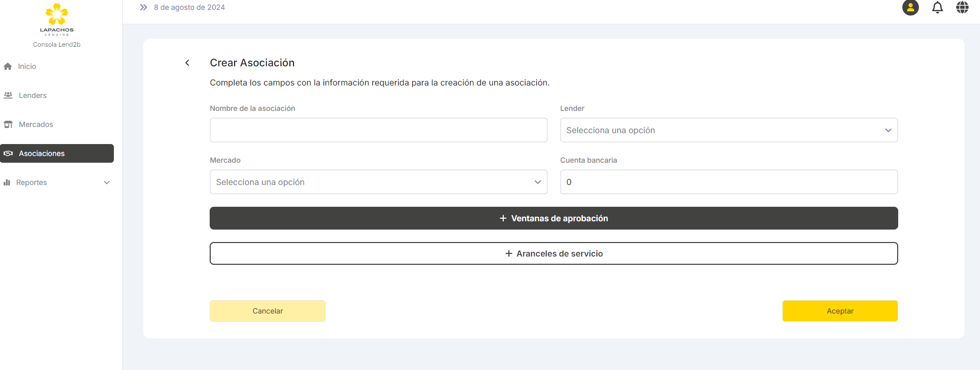The height and width of the screenshot is (370, 980).
Task: Click the Mercados store icon
Action: pos(8,124)
